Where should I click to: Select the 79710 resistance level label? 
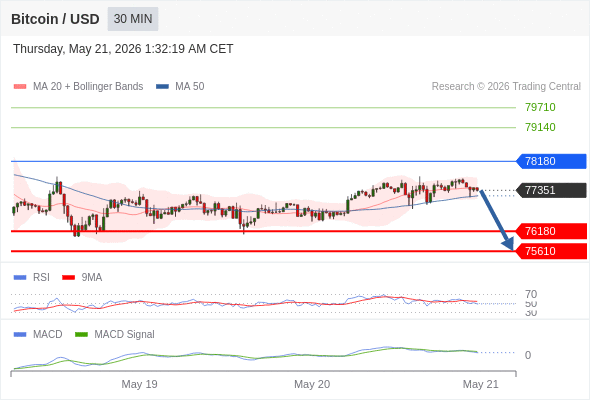[x=540, y=107]
